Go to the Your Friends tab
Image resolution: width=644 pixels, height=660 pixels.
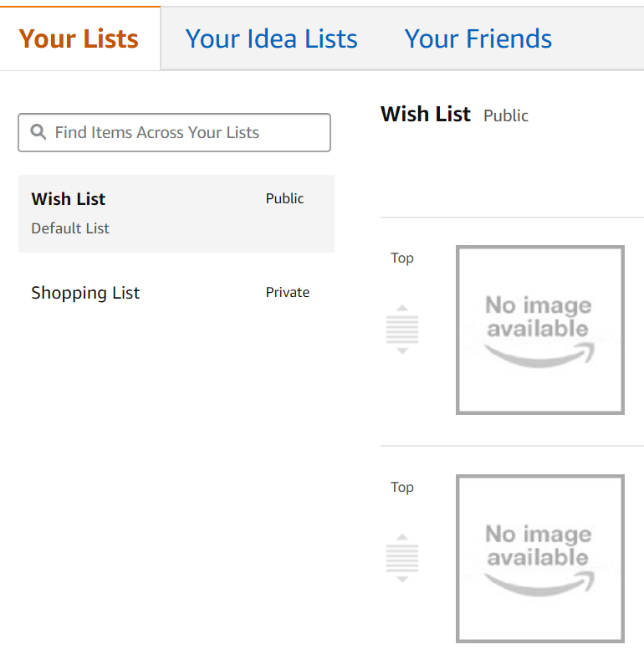pyautogui.click(x=478, y=38)
